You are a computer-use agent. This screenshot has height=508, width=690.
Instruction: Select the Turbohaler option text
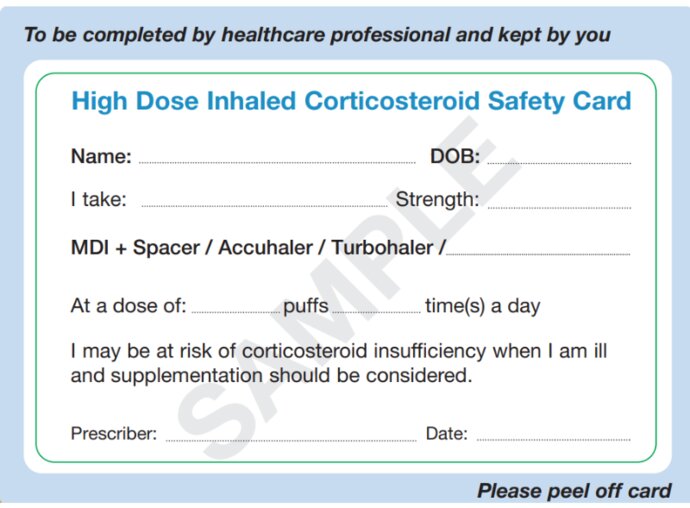[382, 247]
